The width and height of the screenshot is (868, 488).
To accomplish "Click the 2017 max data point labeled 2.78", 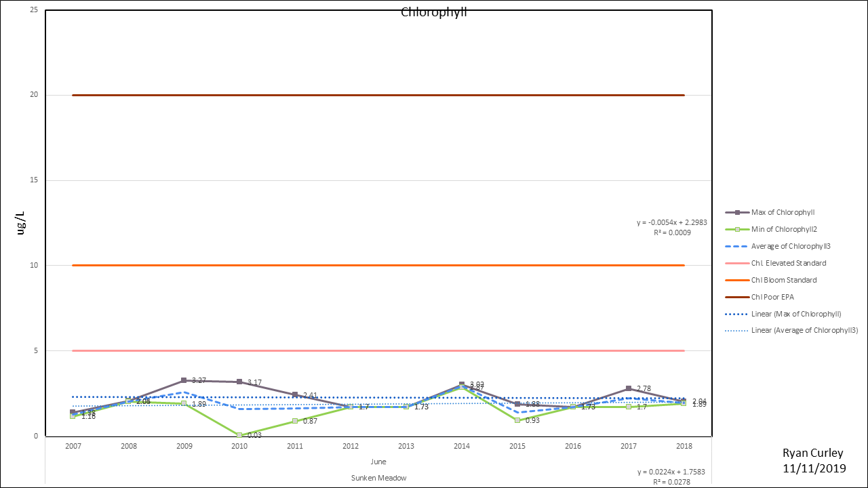I will (x=629, y=388).
